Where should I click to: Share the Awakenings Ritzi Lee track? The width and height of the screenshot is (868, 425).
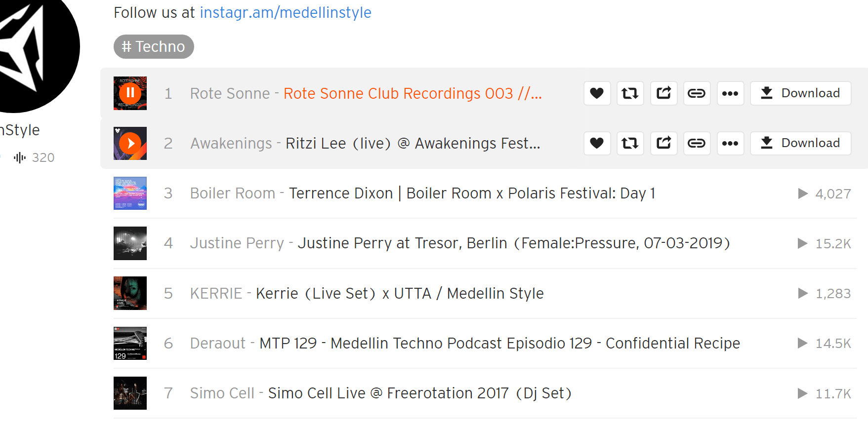[663, 143]
